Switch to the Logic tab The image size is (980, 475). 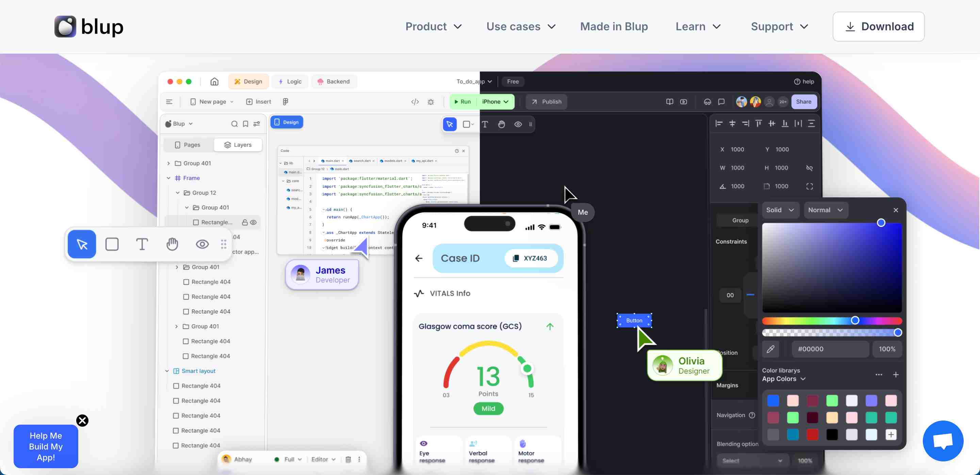(x=290, y=81)
